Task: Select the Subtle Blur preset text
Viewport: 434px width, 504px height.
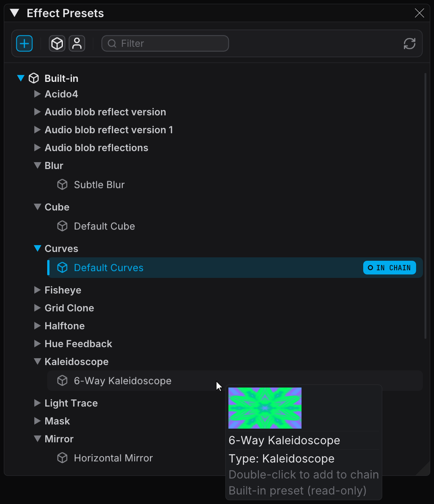Action: click(99, 185)
